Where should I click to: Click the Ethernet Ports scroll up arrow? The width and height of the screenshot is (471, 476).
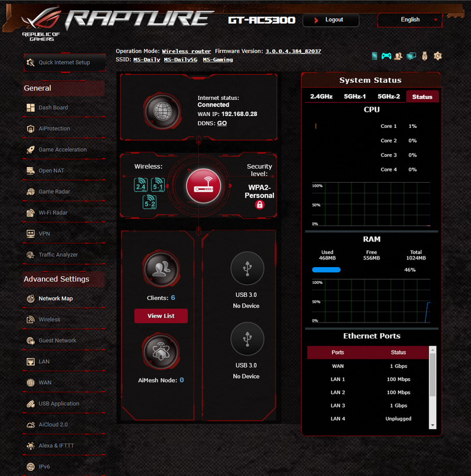coord(433,350)
